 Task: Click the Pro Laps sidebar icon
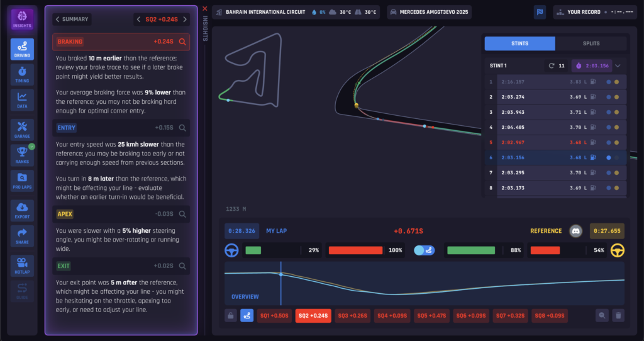pos(22,181)
